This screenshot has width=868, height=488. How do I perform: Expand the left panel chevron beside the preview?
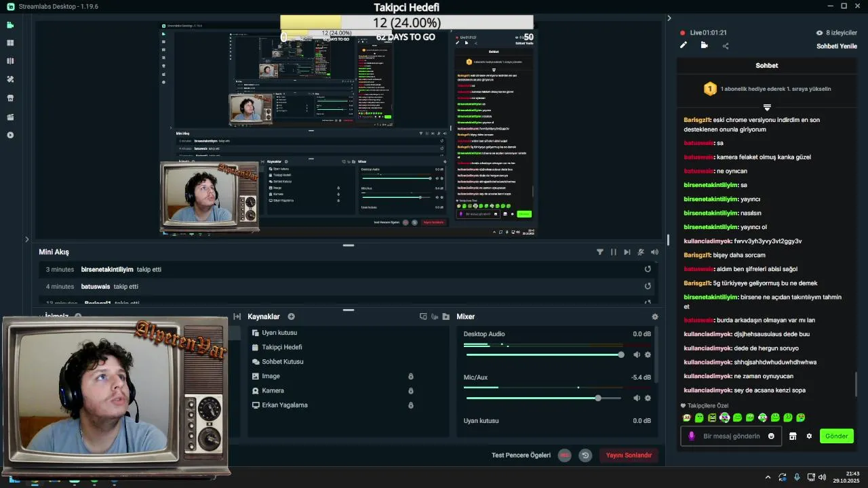click(26, 239)
